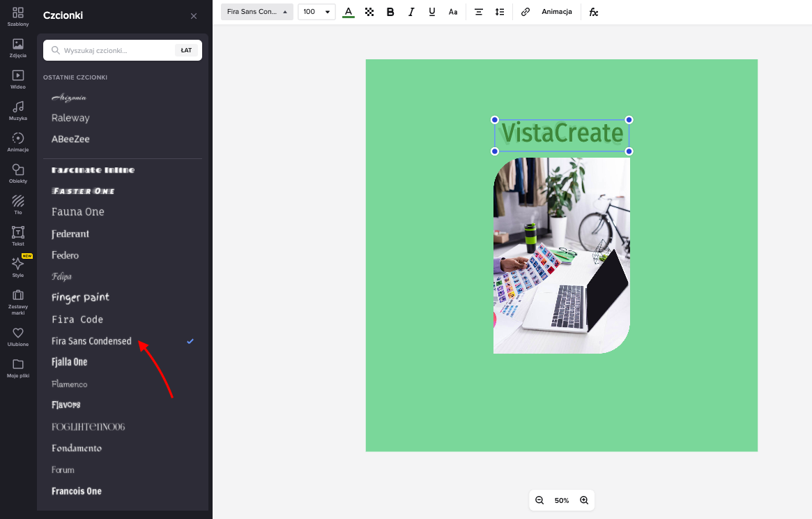Open the fx text effects

coord(593,12)
